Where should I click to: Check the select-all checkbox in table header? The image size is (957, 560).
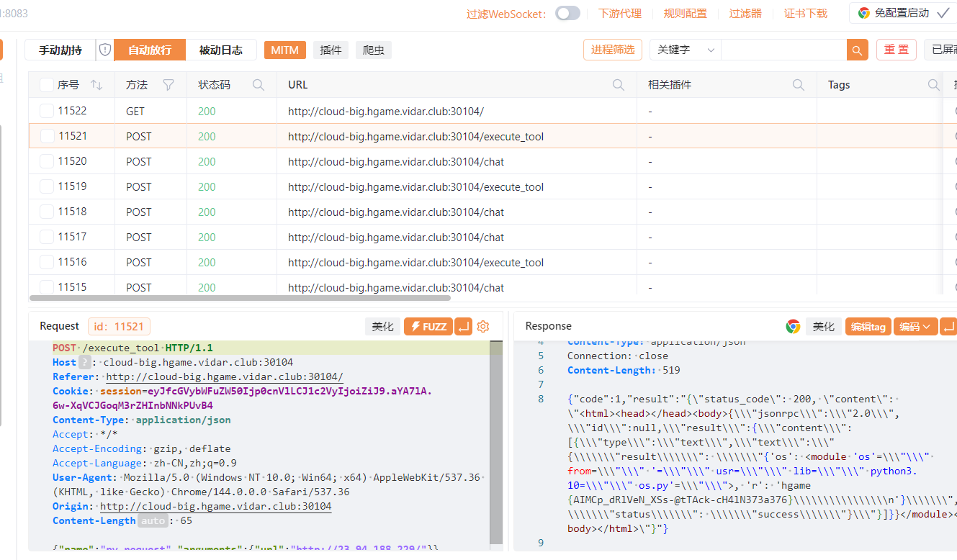(46, 85)
